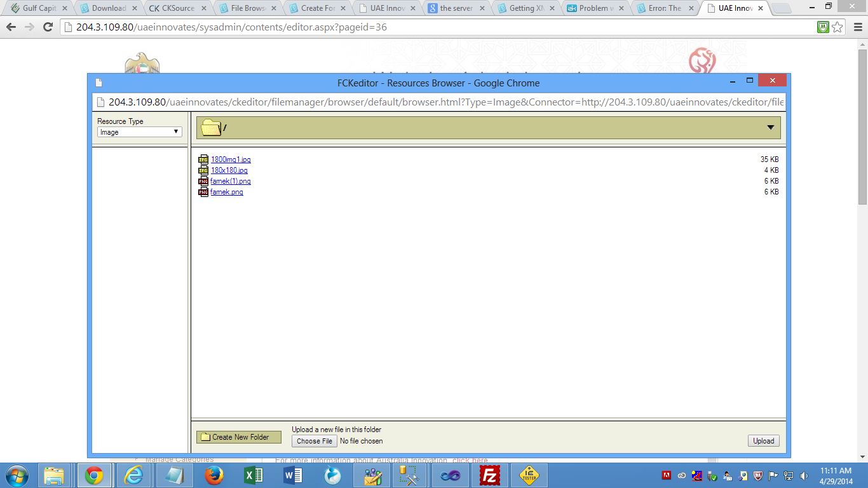Click the Upload button
Screen dimensions: 868x488
763,441
